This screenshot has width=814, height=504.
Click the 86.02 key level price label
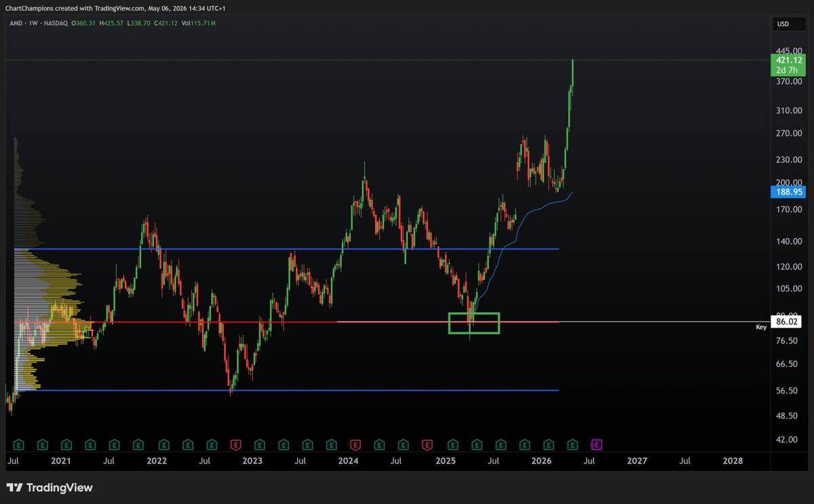[x=788, y=322]
